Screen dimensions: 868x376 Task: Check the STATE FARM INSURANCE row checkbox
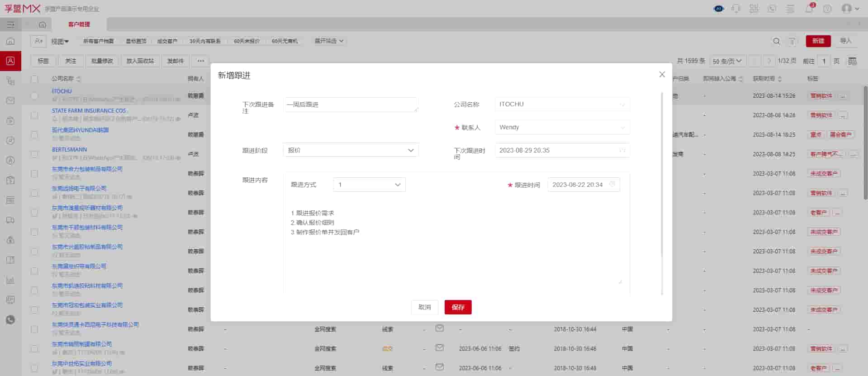click(34, 115)
